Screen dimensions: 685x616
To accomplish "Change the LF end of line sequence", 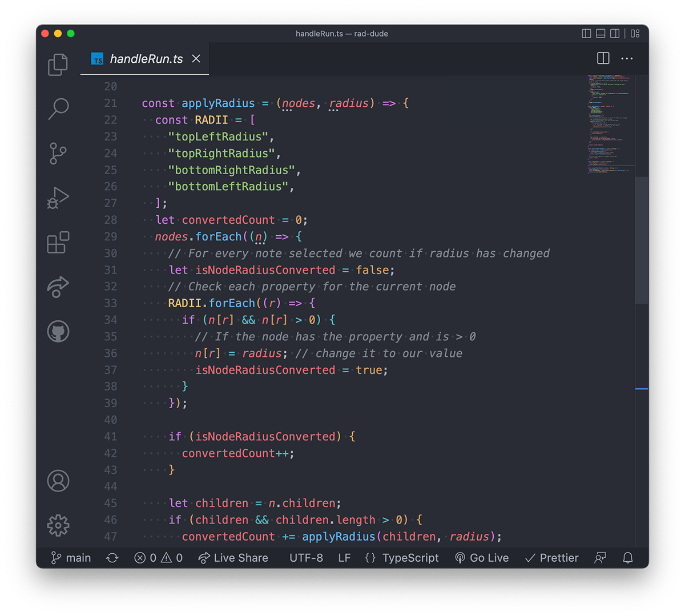I will coord(344,558).
